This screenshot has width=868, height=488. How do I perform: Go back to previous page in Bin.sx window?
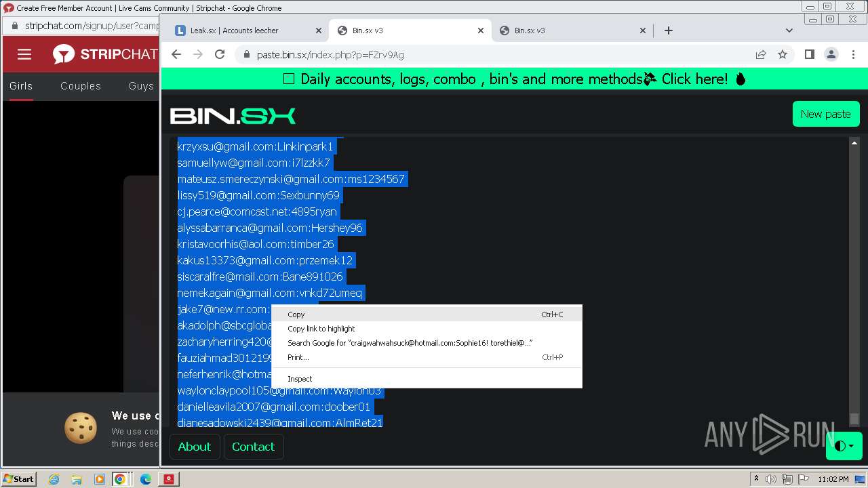[x=176, y=54]
